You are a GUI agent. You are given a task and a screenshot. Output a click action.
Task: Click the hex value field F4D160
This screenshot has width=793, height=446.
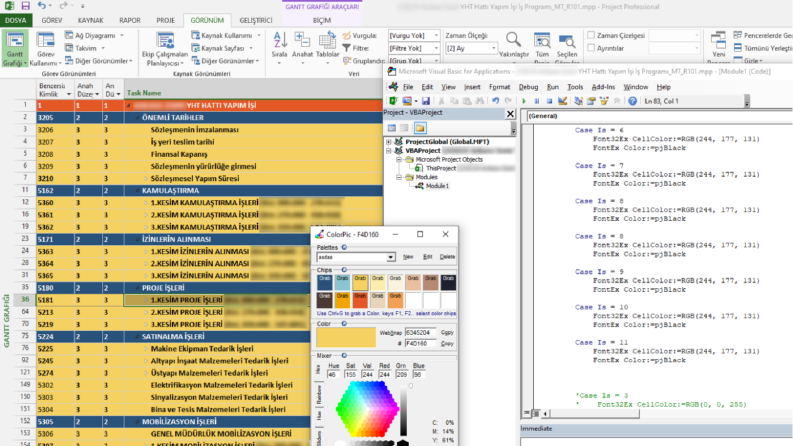point(420,344)
